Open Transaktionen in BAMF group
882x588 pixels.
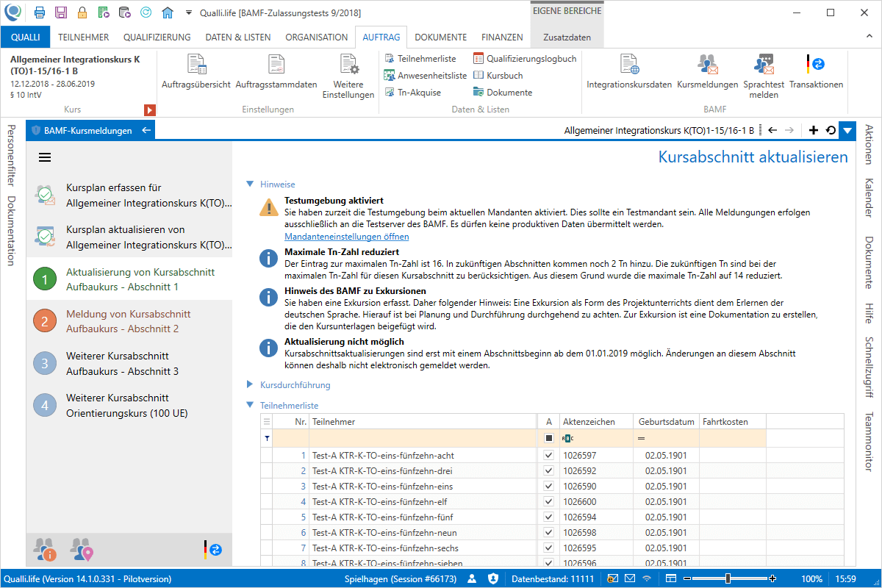click(x=816, y=72)
